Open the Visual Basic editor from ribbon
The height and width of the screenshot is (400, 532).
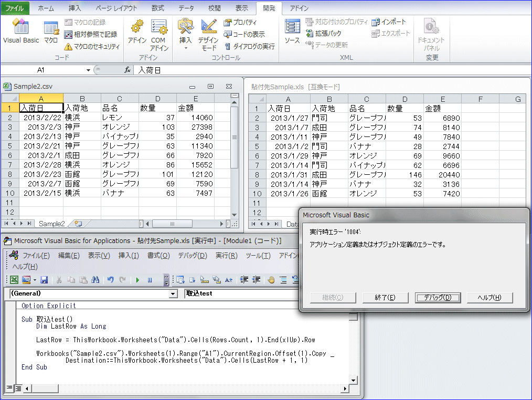pos(20,31)
